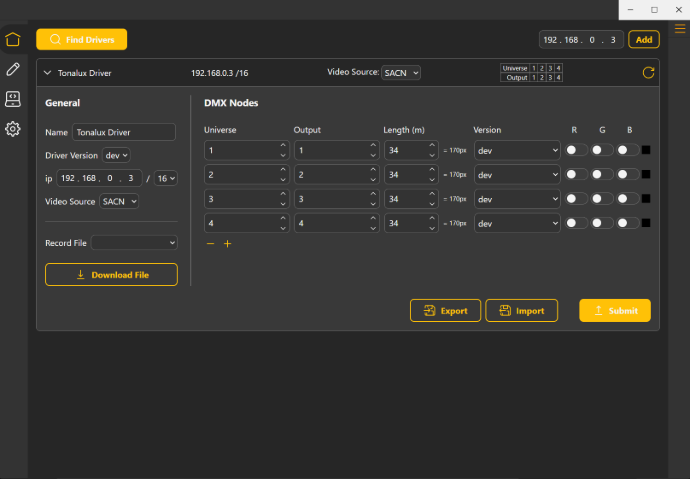690x479 pixels.
Task: Click color swatch on universe 4 row
Action: pos(646,223)
